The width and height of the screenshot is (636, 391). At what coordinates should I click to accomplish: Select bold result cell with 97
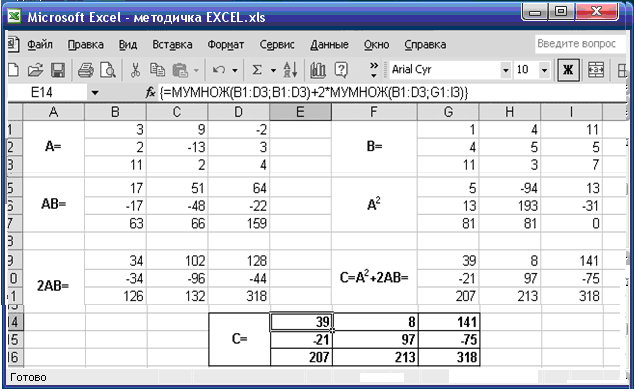coord(375,339)
